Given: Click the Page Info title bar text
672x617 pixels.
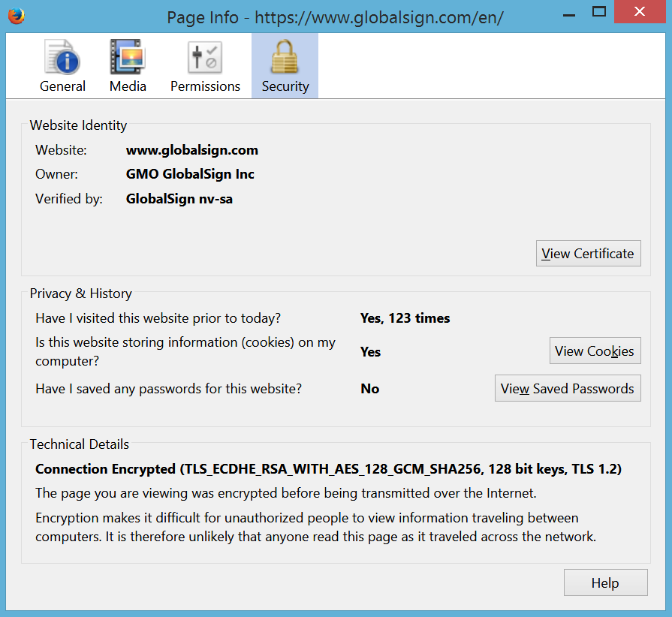Looking at the screenshot, I should (x=335, y=17).
